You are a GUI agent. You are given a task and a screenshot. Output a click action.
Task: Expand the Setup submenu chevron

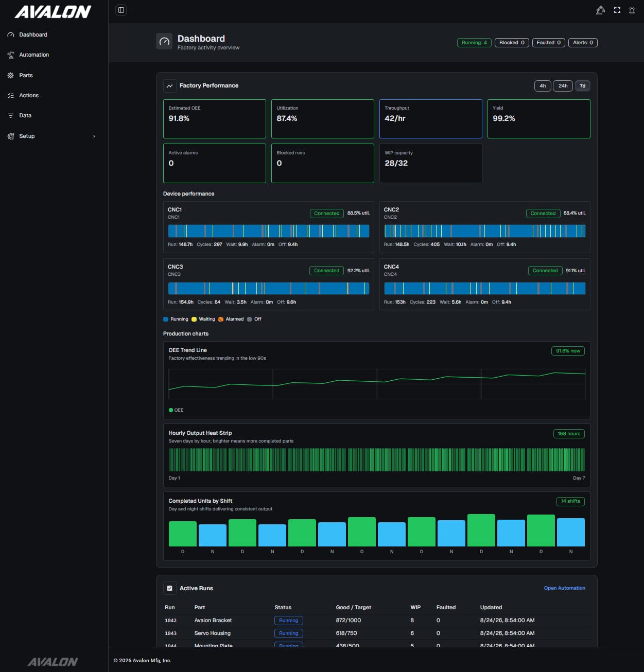pyautogui.click(x=94, y=136)
